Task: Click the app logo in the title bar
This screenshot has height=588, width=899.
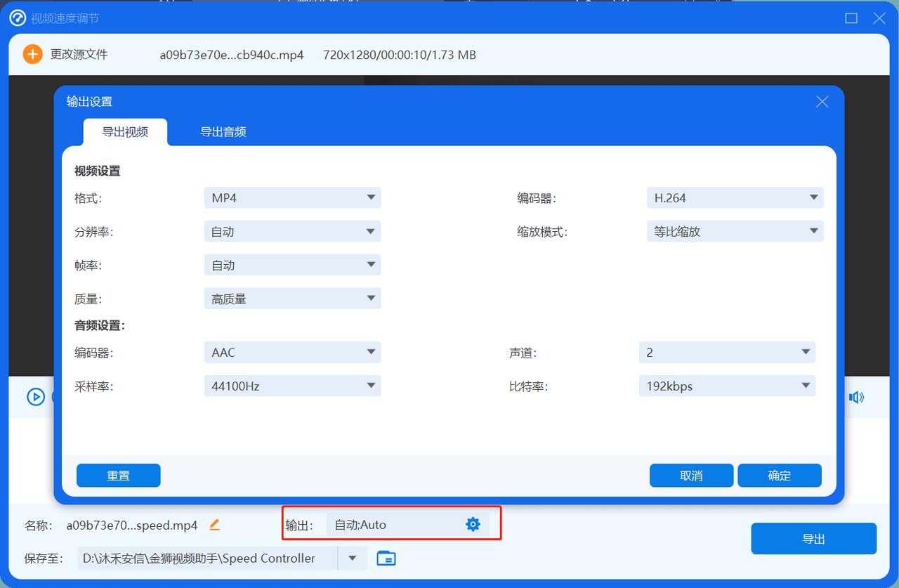Action: point(18,18)
